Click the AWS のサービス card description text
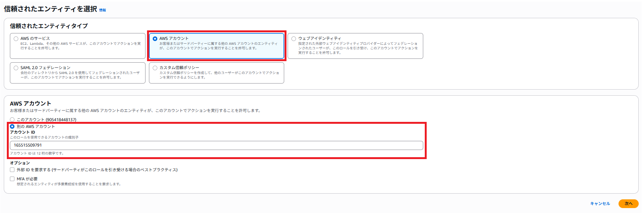The height and width of the screenshot is (213, 644). [x=81, y=46]
